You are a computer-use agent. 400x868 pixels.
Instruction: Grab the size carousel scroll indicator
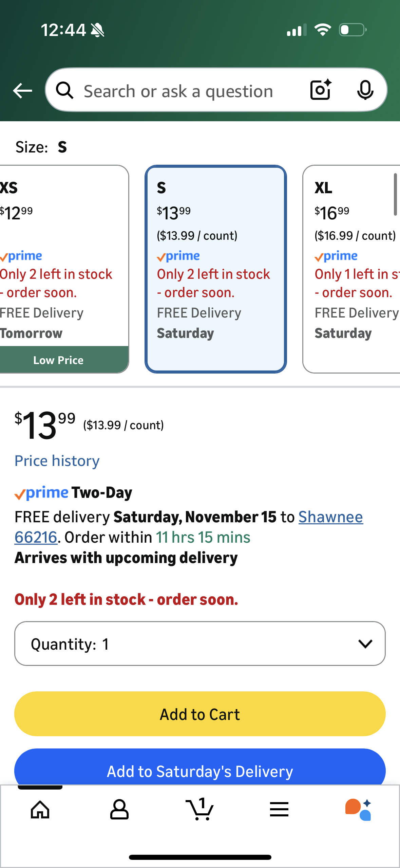[395, 194]
